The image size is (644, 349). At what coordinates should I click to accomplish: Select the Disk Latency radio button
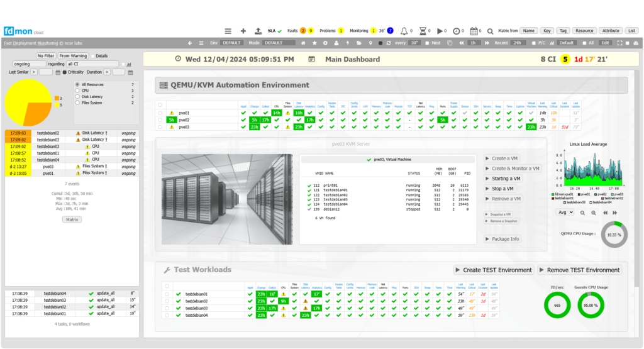pyautogui.click(x=77, y=96)
